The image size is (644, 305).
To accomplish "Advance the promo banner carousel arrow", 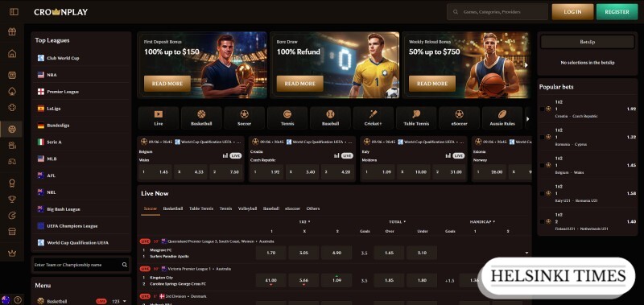I will pyautogui.click(x=526, y=65).
